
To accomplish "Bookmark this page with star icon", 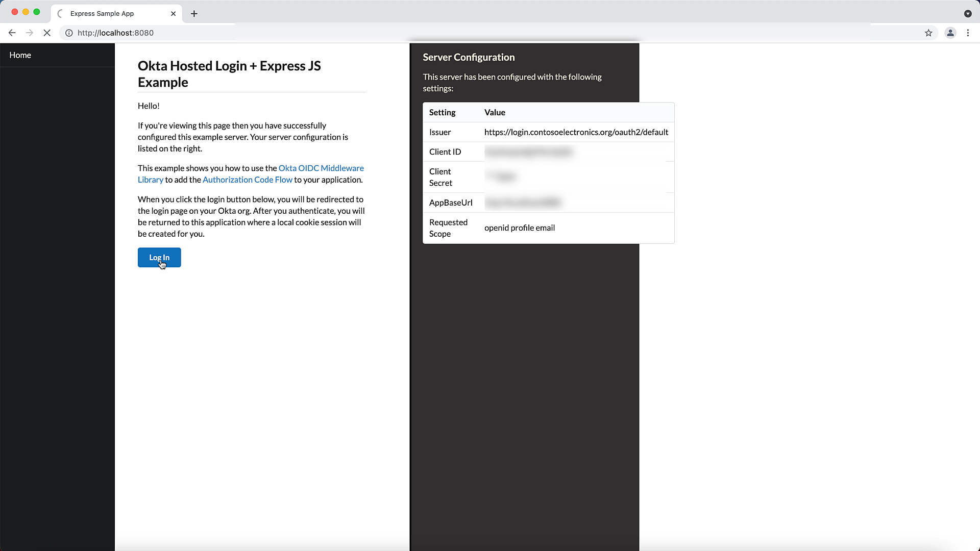I will [928, 33].
